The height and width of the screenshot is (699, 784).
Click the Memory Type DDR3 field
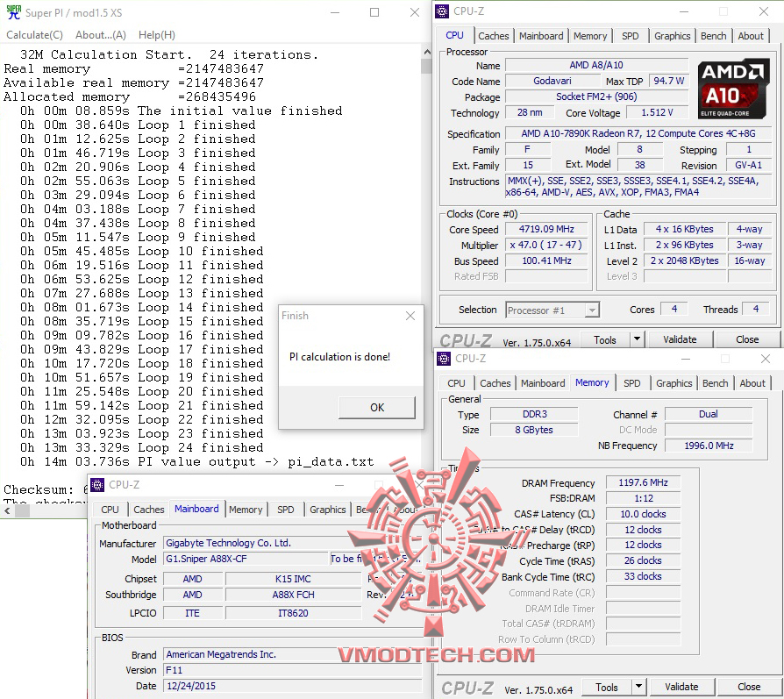[534, 414]
